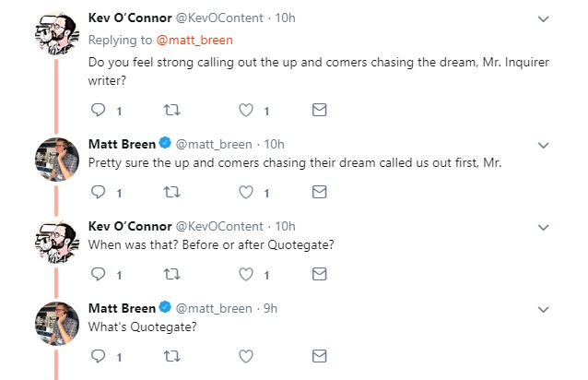Open options chevron on 'What's Quotegate?' tweet
The image size is (588, 380).
543,308
